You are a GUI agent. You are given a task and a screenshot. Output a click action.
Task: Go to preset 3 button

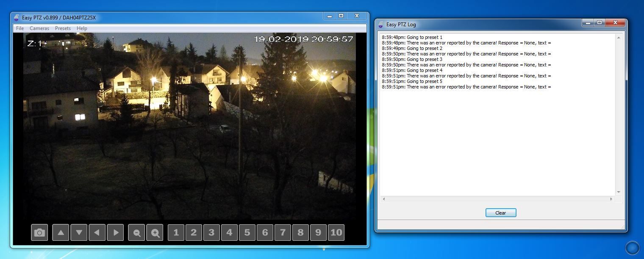click(211, 233)
